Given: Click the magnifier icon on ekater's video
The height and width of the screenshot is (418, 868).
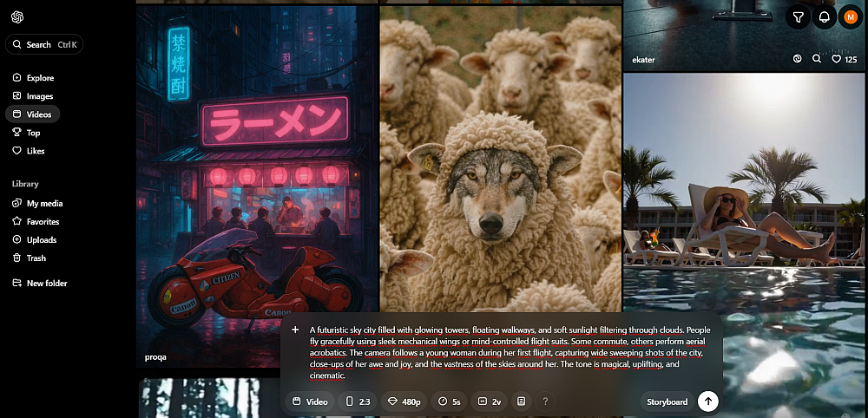Looking at the screenshot, I should (817, 59).
